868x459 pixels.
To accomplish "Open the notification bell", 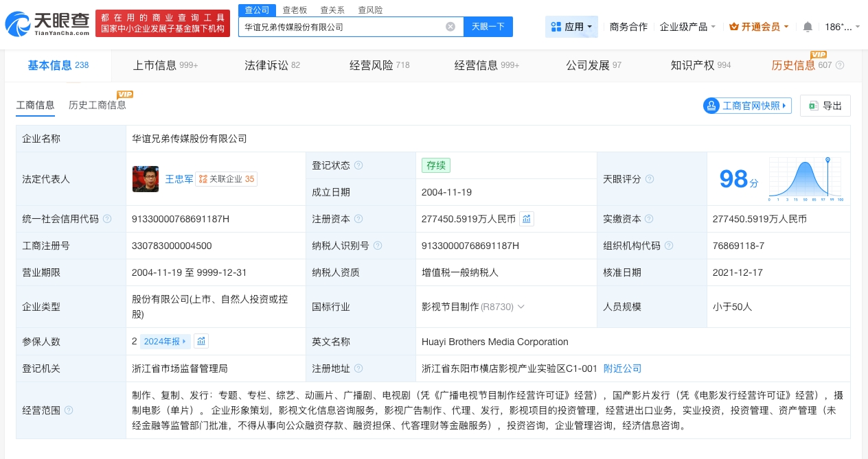I will pos(808,27).
